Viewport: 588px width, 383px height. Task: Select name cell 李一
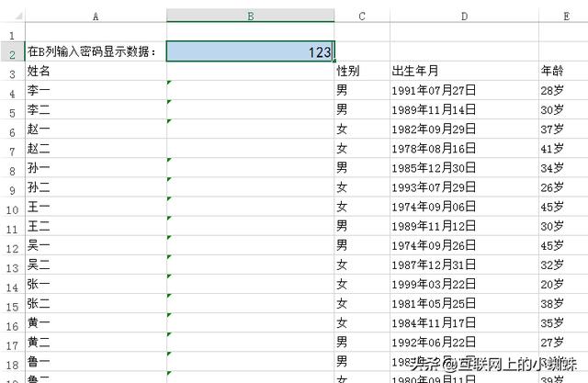[96, 90]
